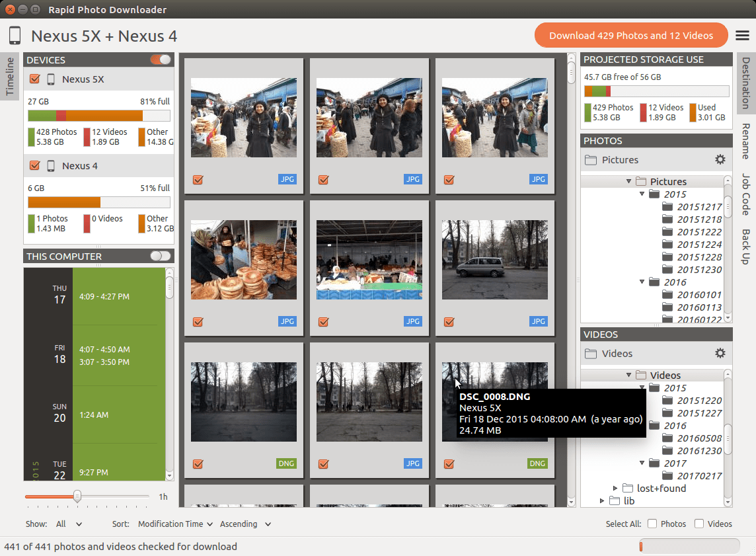Open the Timeline side tab
The width and height of the screenshot is (756, 556).
click(10, 76)
